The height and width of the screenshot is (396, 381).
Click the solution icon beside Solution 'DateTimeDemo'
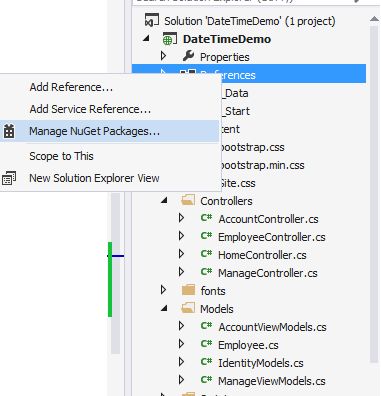click(152, 21)
